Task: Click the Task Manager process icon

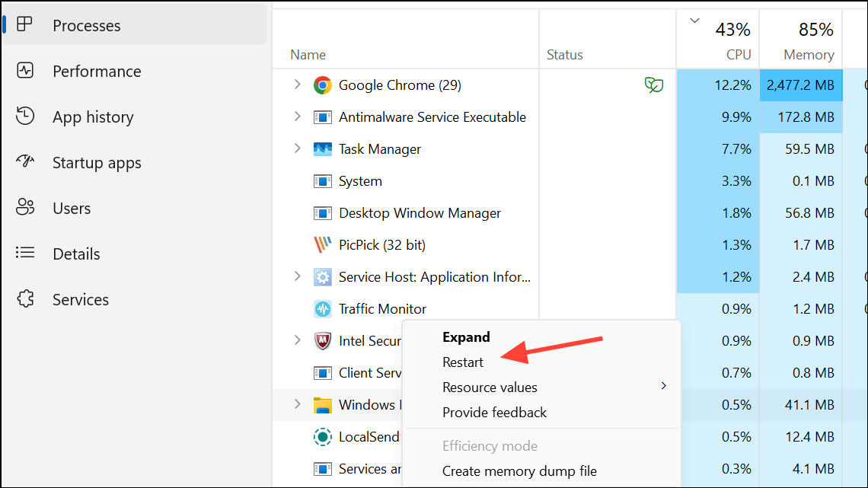Action: coord(322,149)
